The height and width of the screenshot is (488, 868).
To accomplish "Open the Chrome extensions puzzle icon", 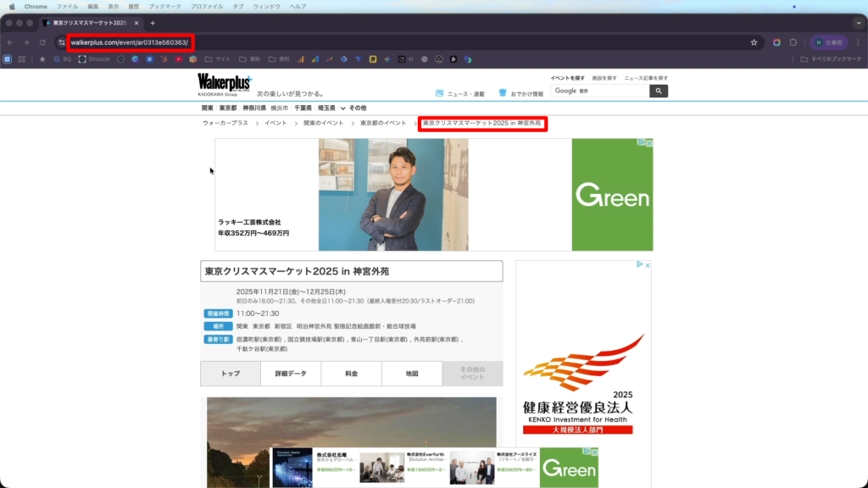I will [x=793, y=42].
